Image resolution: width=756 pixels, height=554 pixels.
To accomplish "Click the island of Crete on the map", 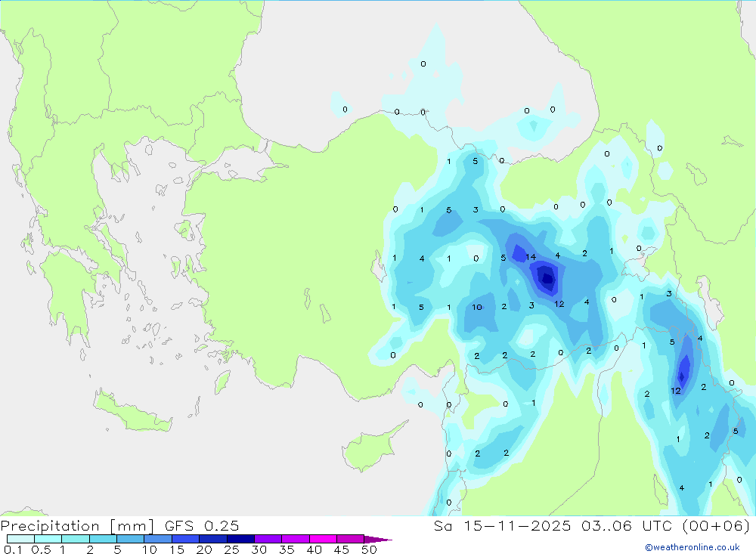I will pos(131,411).
